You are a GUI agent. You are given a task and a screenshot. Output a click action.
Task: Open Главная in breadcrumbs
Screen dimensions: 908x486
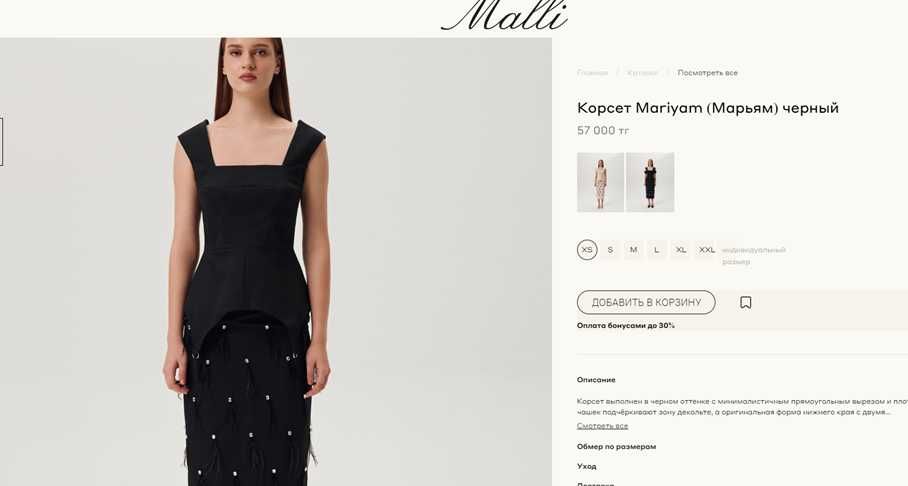592,73
